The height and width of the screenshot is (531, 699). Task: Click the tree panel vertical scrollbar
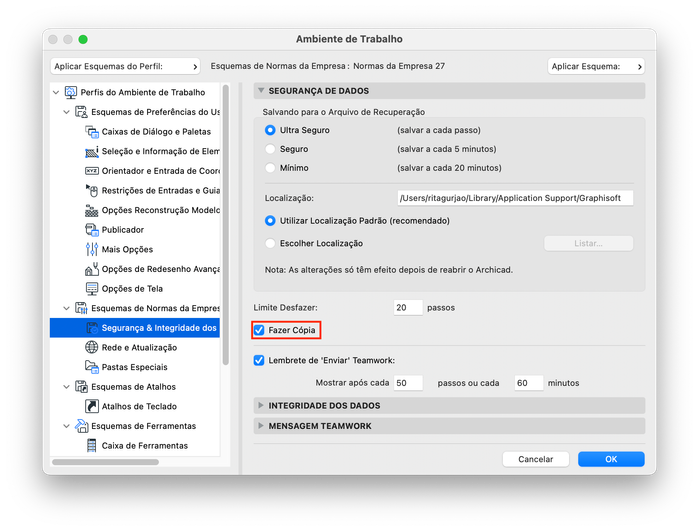pyautogui.click(x=226, y=225)
